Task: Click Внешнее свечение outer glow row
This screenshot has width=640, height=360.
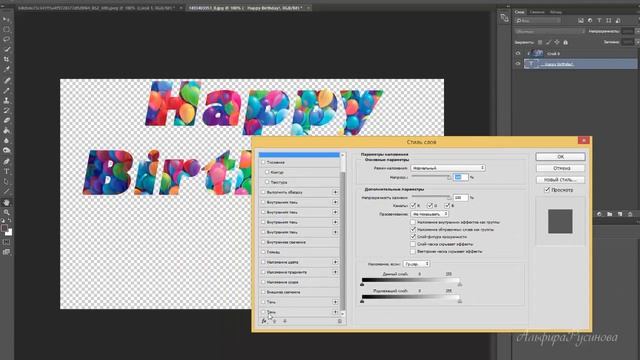Action: click(x=299, y=292)
